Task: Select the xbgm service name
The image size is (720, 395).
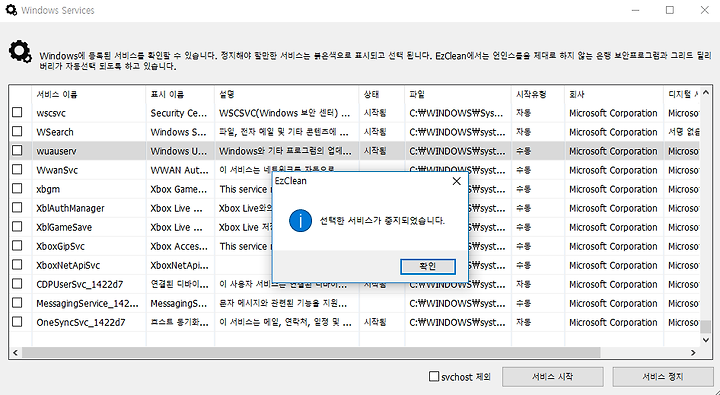Action: click(48, 189)
